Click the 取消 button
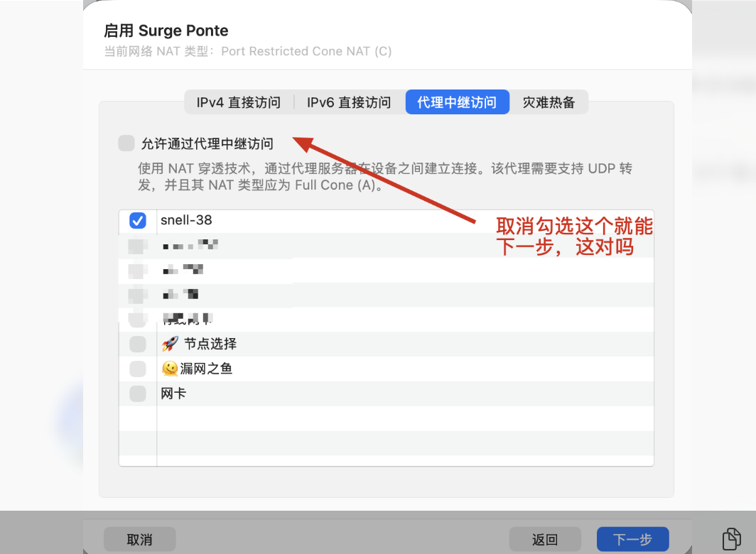756x554 pixels. click(140, 539)
